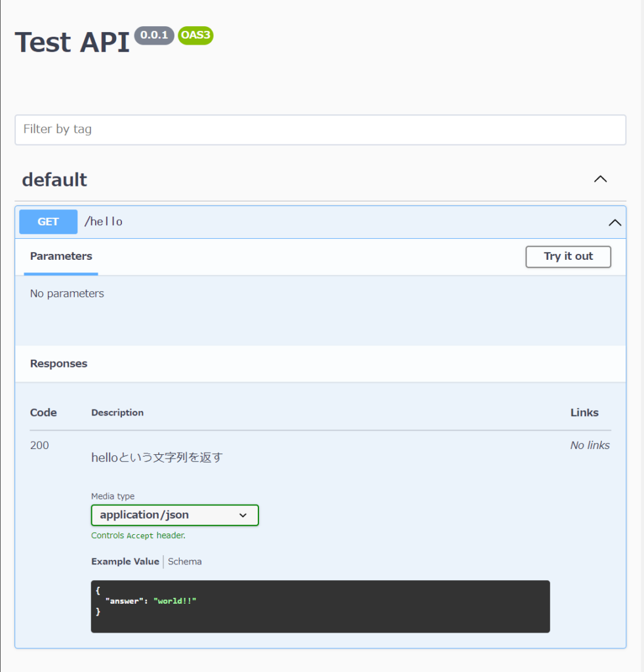The height and width of the screenshot is (672, 644).
Task: Click the GET method badge
Action: pos(47,222)
